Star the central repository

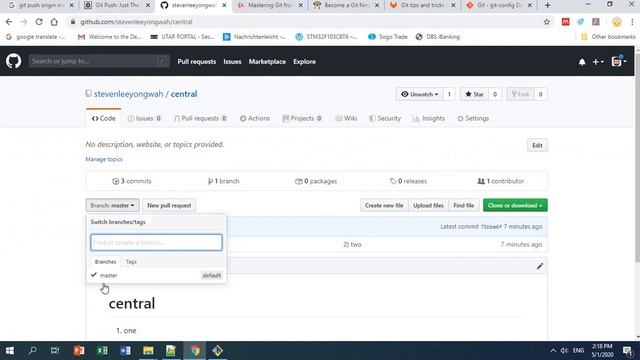pyautogui.click(x=474, y=94)
